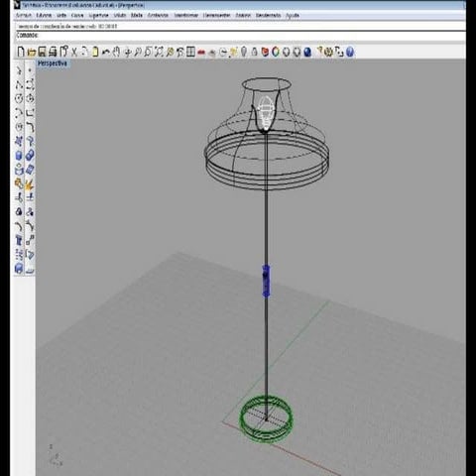Open Object properties color wheel icon

point(276,52)
